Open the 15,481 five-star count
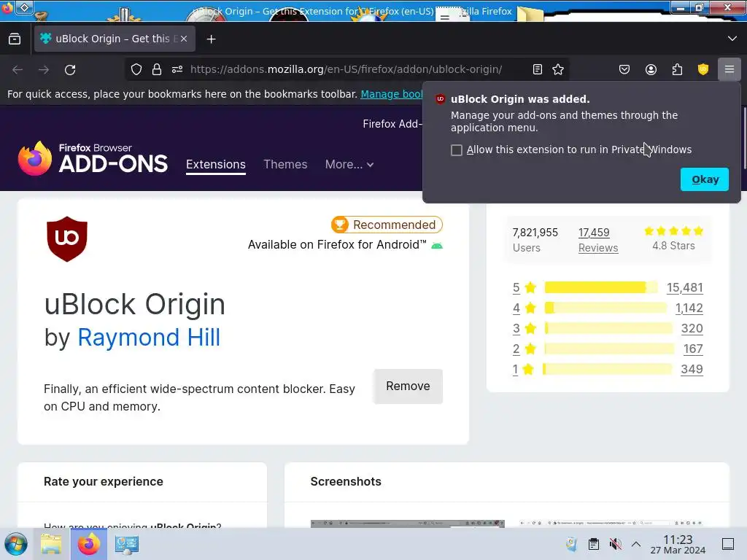This screenshot has width=747, height=560. coord(684,287)
